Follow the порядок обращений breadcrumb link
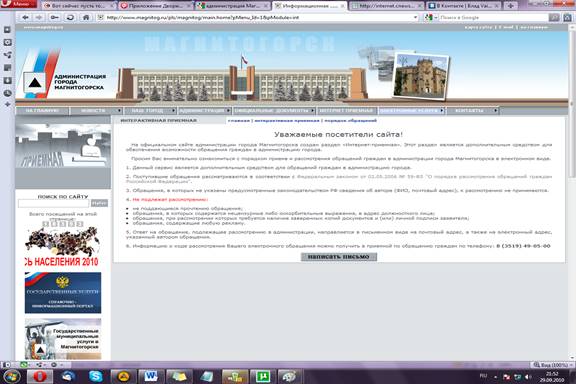This screenshot has width=576, height=384. click(350, 121)
